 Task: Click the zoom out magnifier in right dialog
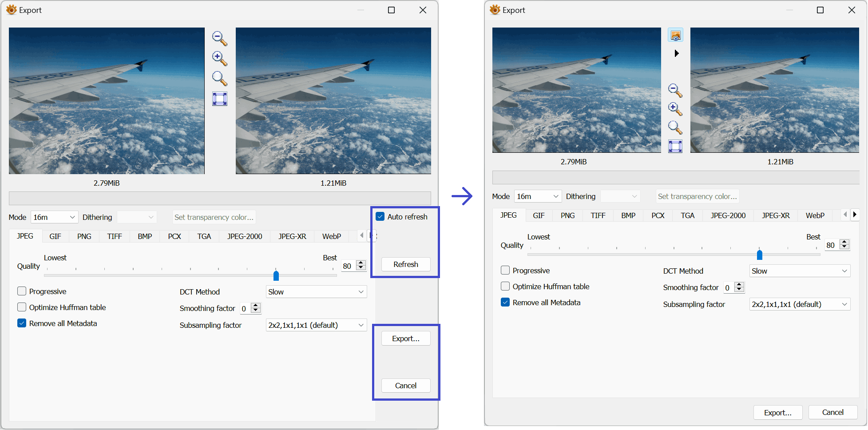coord(675,90)
